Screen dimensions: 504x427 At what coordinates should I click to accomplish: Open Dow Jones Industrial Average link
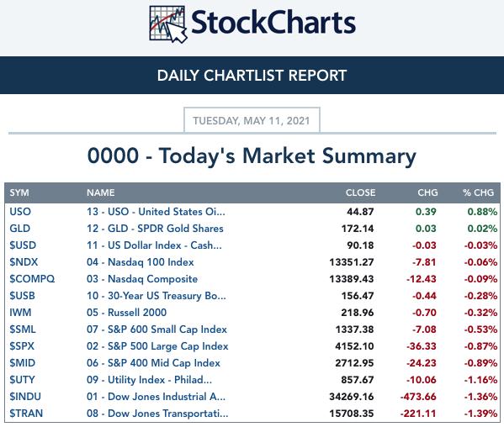click(x=156, y=397)
